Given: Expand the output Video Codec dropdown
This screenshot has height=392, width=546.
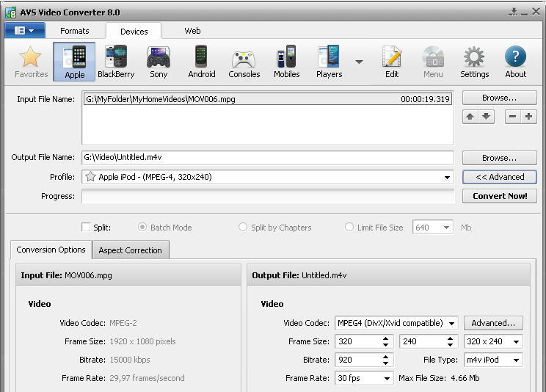Looking at the screenshot, I should tap(451, 323).
